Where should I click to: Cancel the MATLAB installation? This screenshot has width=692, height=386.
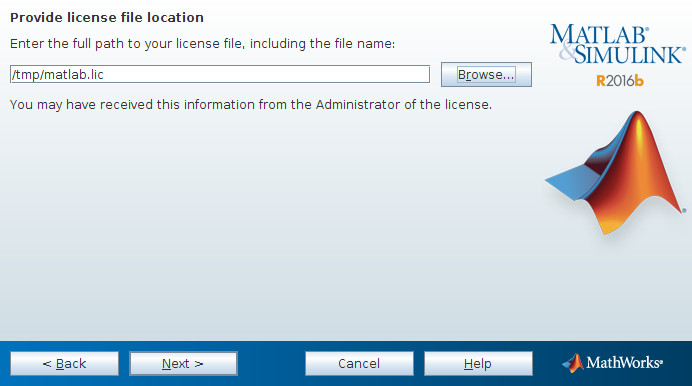pyautogui.click(x=359, y=364)
